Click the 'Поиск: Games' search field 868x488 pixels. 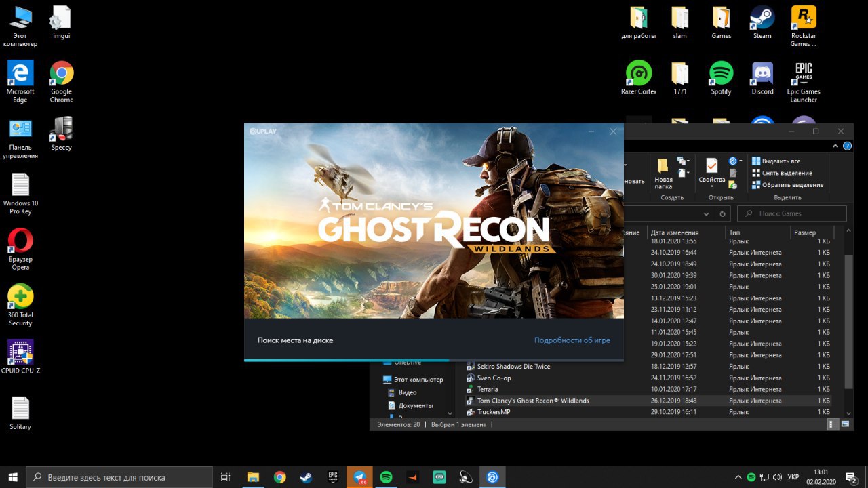point(792,213)
